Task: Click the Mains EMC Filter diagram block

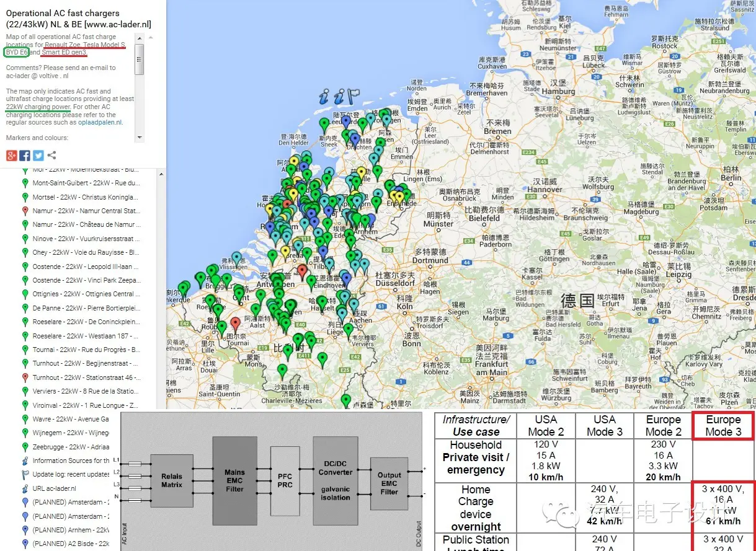Action: (x=234, y=480)
